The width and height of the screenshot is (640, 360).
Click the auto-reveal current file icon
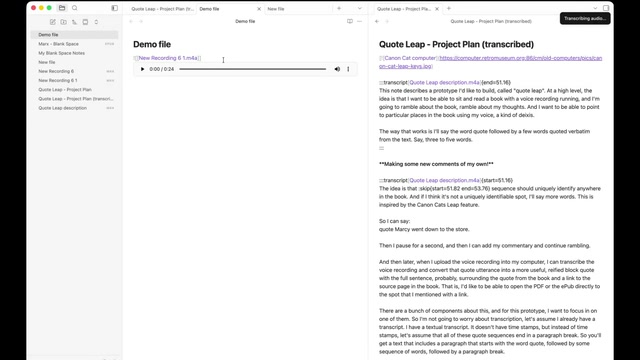[85, 22]
